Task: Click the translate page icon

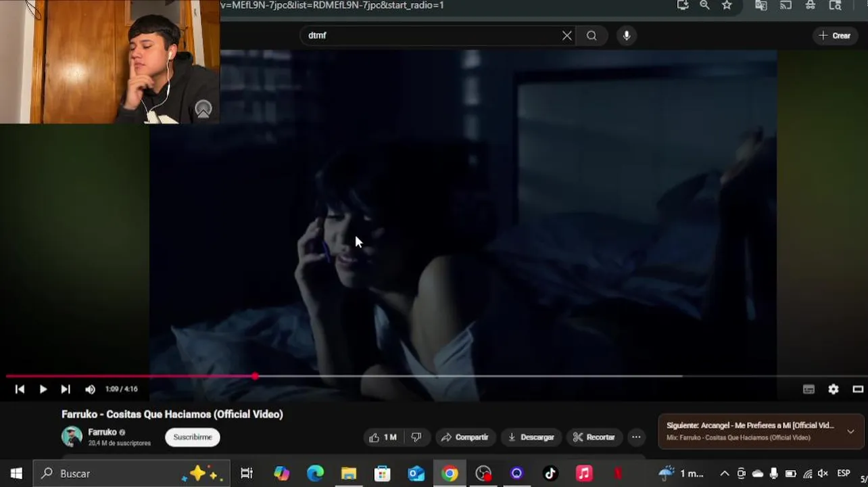Action: (x=761, y=5)
